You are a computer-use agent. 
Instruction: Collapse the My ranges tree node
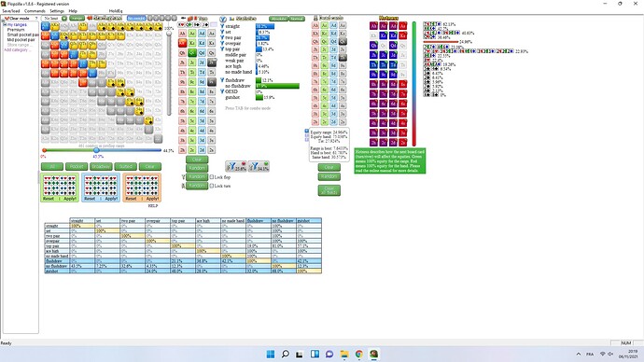[5, 24]
